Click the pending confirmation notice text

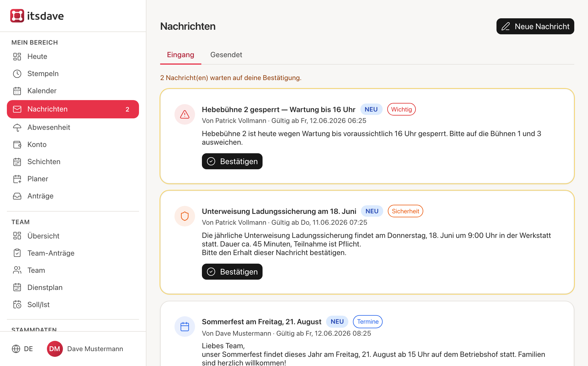click(231, 78)
